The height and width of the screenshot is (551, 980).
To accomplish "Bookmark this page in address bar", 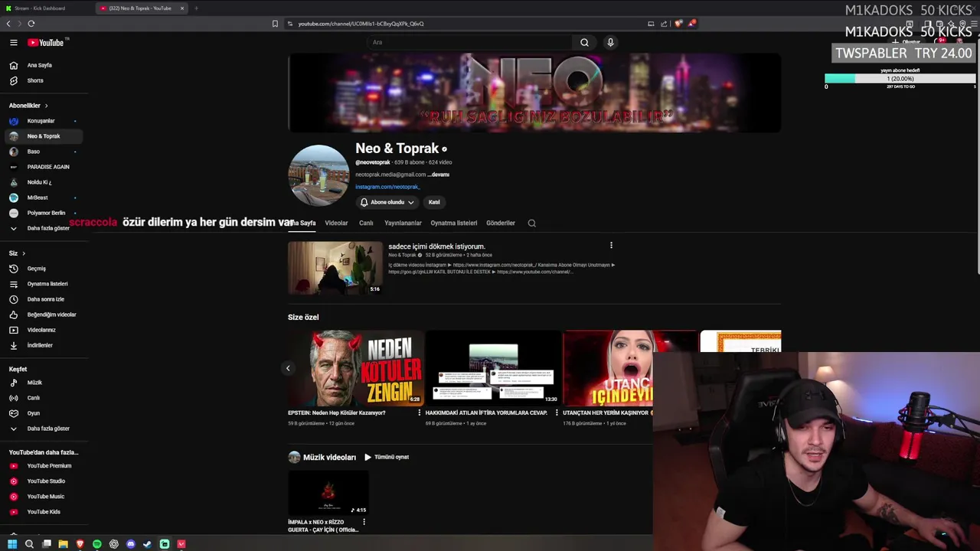I will coord(275,24).
